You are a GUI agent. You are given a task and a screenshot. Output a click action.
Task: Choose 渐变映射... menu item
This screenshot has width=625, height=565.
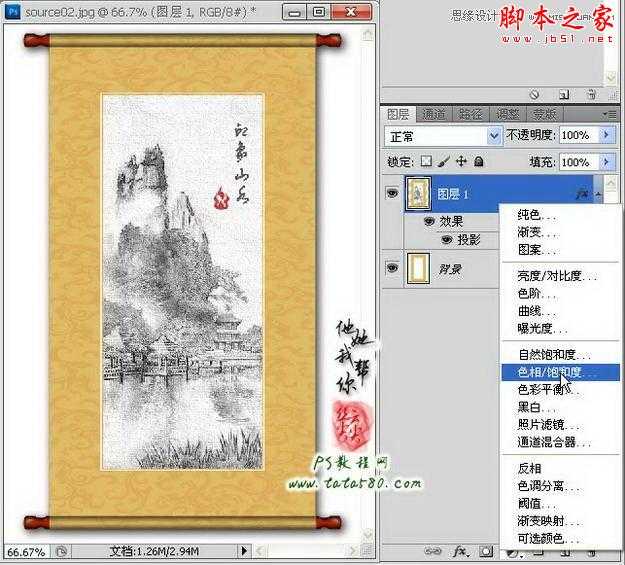click(560, 521)
